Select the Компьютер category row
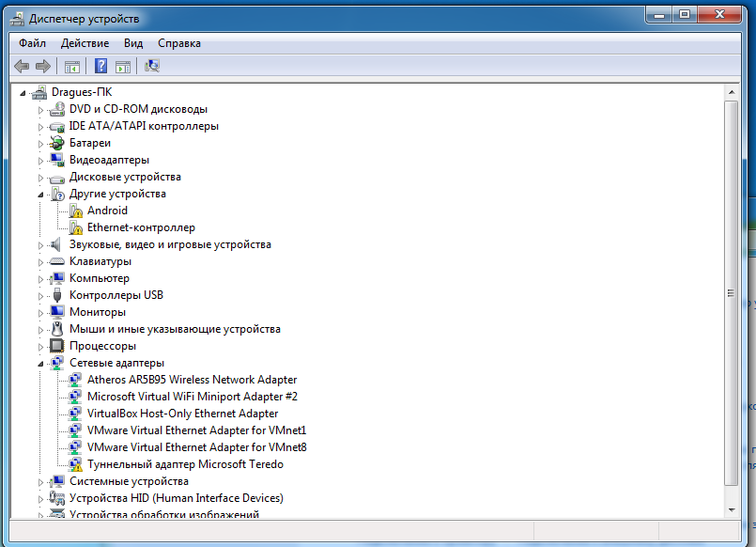The height and width of the screenshot is (547, 756). [100, 278]
